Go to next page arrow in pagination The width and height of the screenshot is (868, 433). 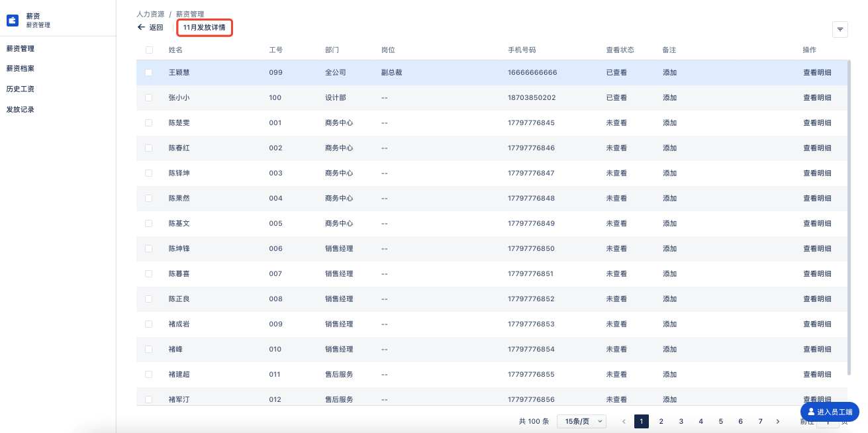click(x=778, y=421)
